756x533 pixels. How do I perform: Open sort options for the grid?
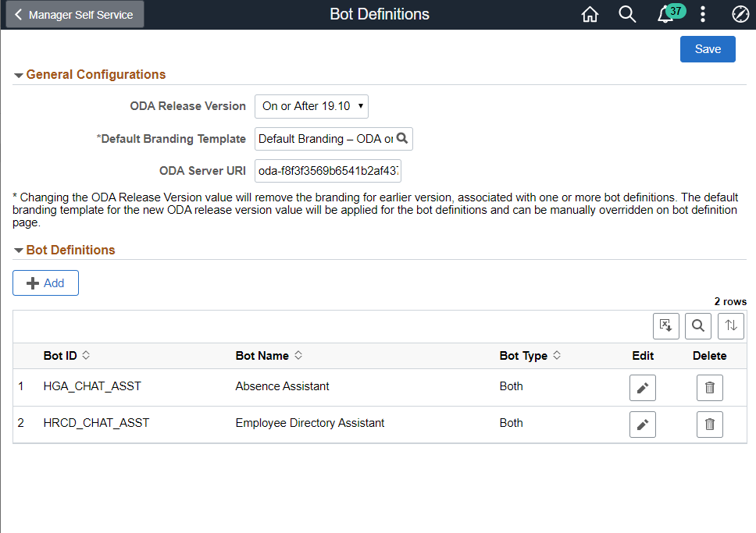(731, 326)
